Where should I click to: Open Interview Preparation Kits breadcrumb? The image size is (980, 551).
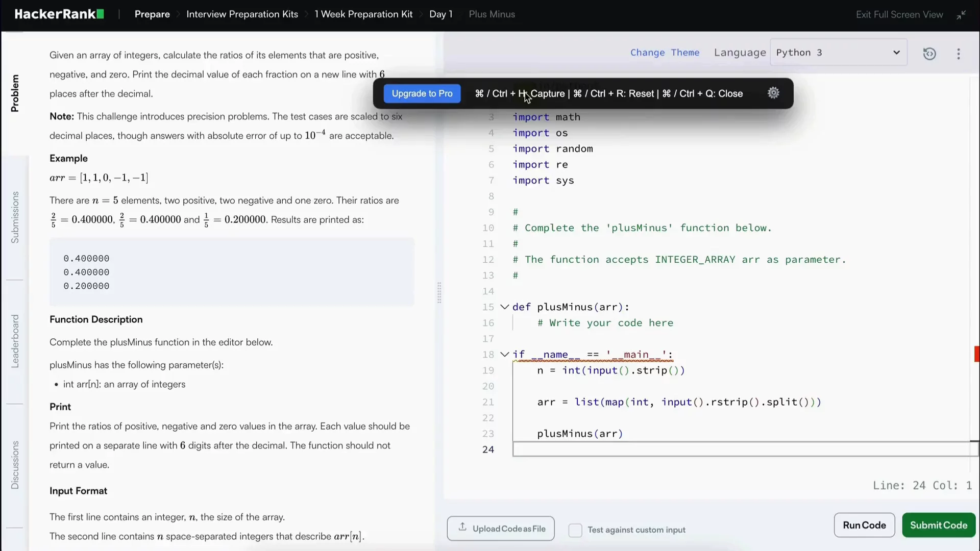pos(242,14)
